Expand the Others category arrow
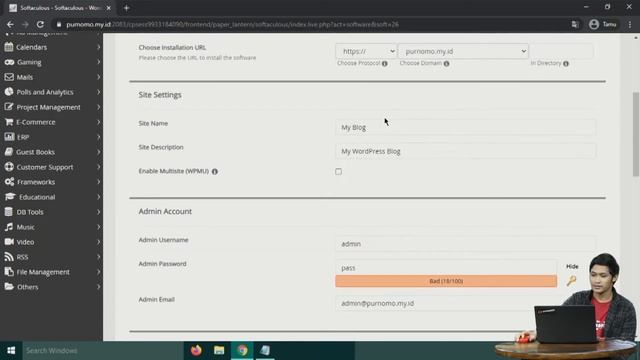Image resolution: width=640 pixels, height=360 pixels. (98, 287)
